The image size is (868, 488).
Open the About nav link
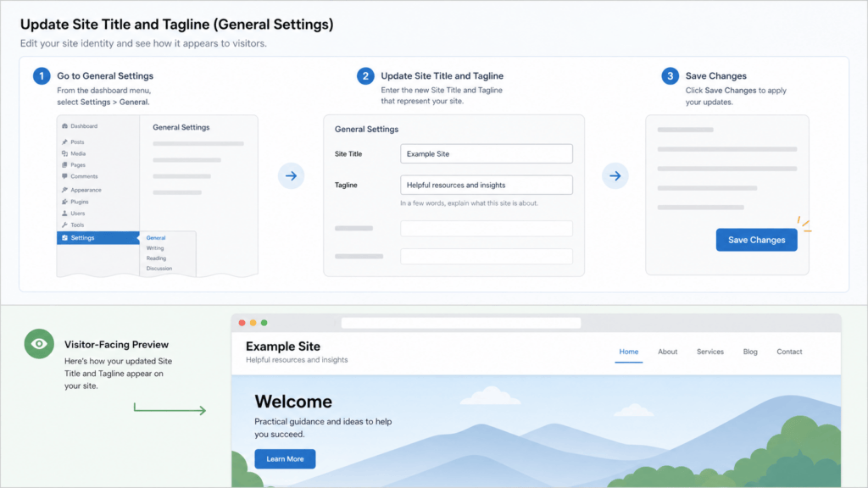coord(668,352)
